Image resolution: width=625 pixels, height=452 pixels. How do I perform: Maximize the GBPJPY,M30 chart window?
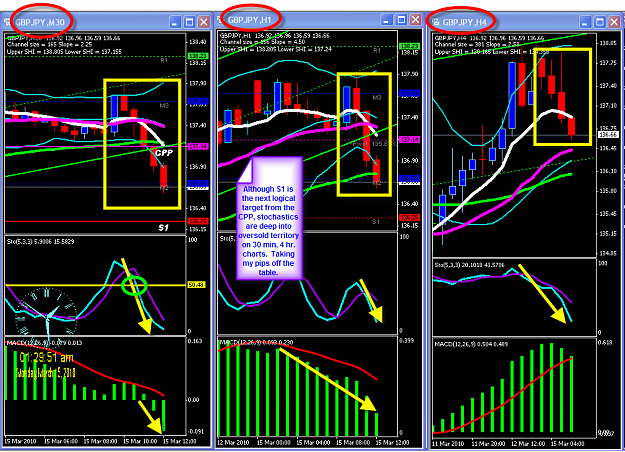click(189, 22)
